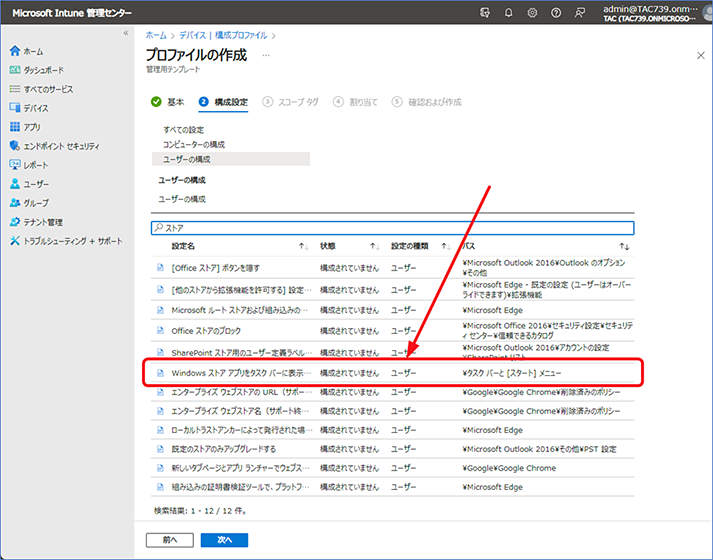The image size is (713, 560).
Task: Open the ユーザー sidebar item
Action: click(29, 184)
